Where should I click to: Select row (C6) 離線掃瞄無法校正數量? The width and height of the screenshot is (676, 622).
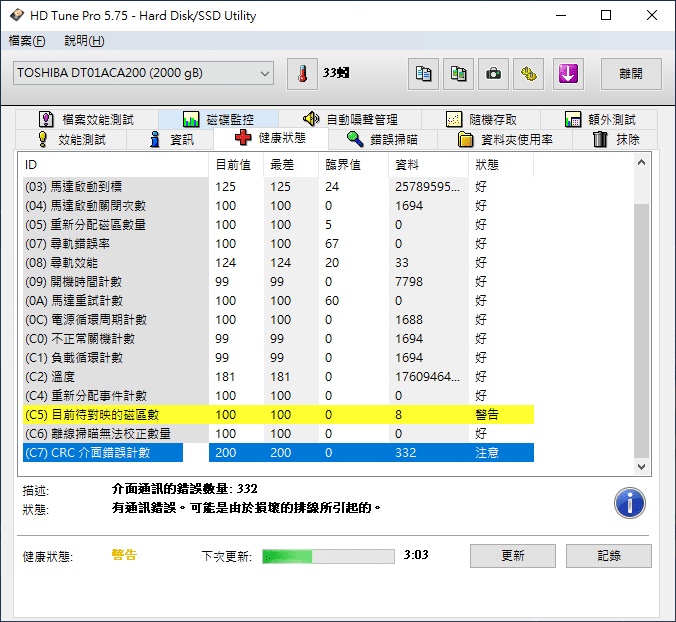coord(279,433)
